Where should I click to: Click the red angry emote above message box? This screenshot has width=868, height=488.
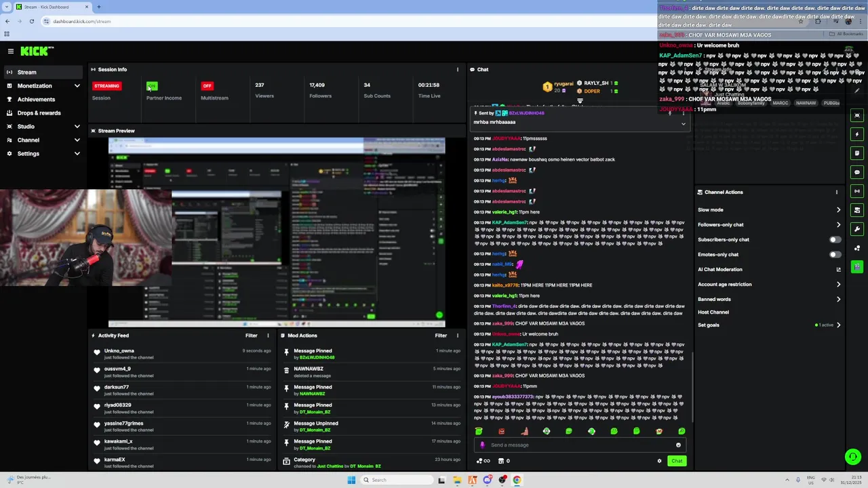pyautogui.click(x=501, y=431)
